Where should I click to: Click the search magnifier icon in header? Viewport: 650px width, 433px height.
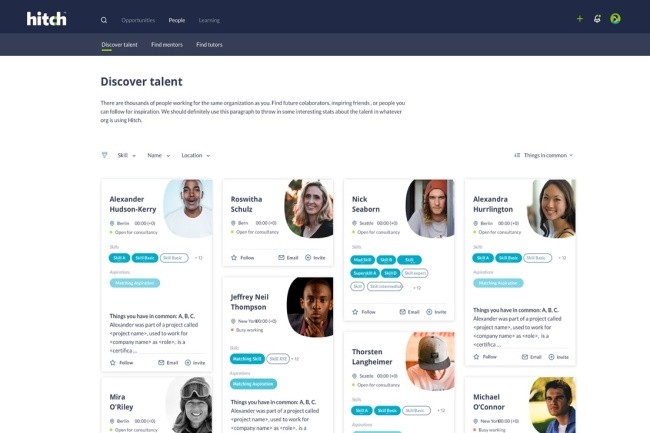tap(104, 20)
